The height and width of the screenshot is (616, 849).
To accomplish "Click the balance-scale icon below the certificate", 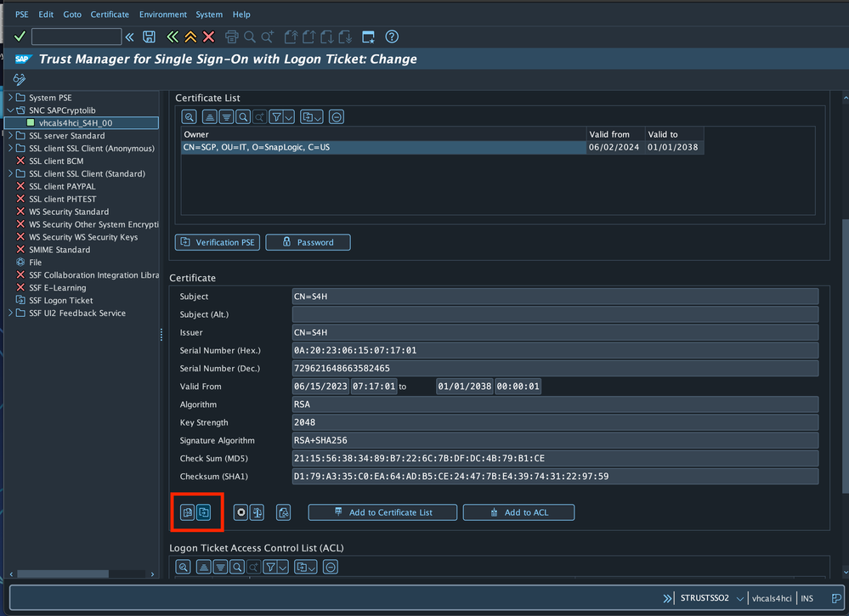I will pos(258,512).
